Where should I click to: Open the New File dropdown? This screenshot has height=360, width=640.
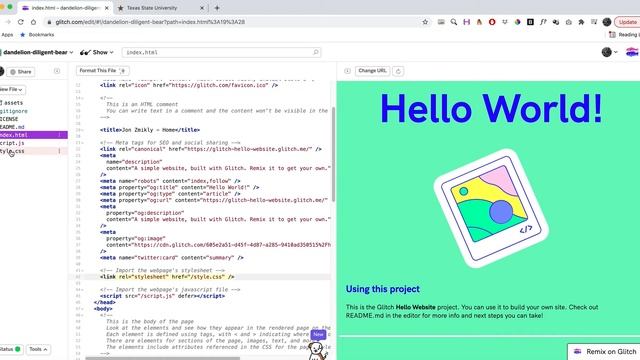(11, 89)
